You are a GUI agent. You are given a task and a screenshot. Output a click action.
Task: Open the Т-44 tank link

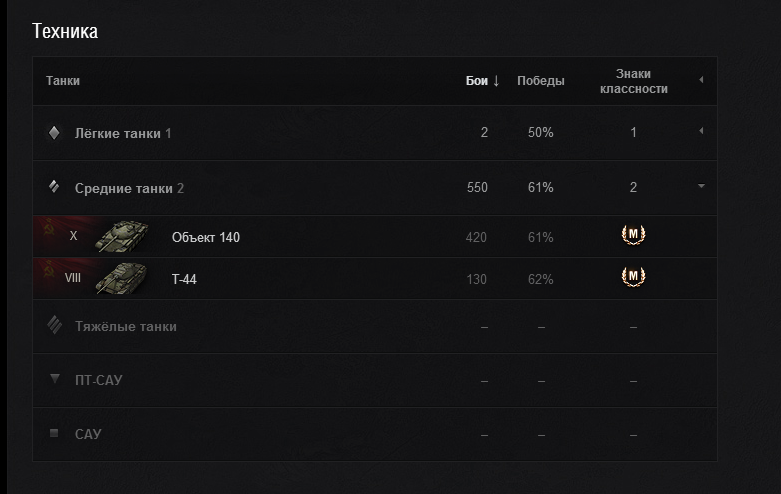tap(184, 280)
